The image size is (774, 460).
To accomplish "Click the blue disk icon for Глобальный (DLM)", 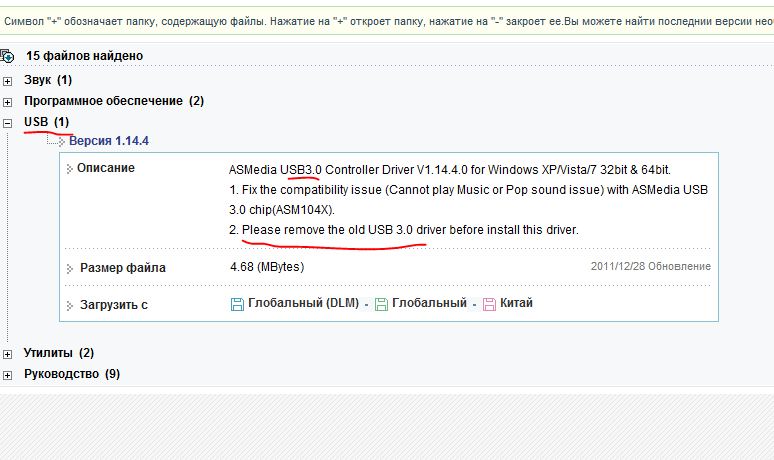I will click(237, 304).
